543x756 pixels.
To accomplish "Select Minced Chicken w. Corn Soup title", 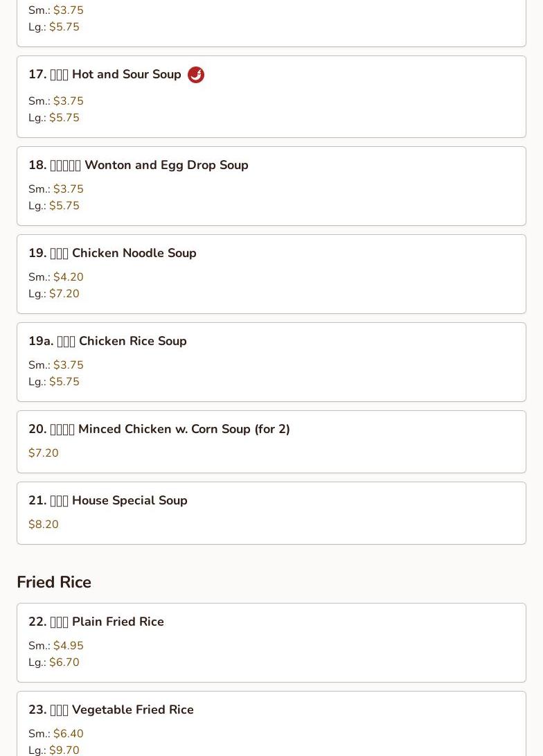I will [159, 429].
